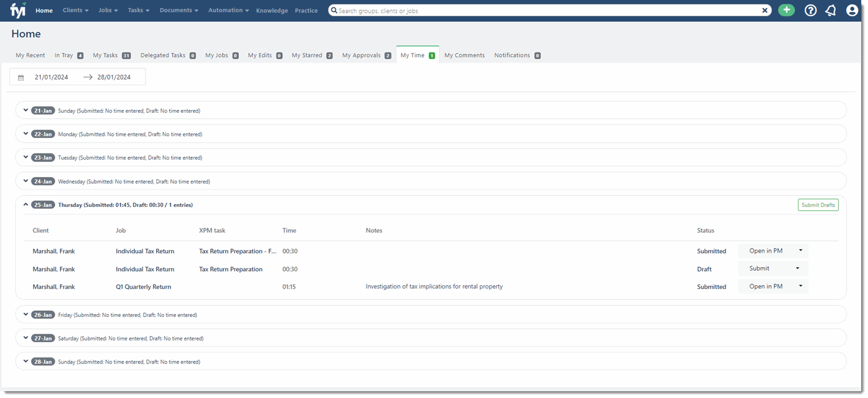This screenshot has width=868, height=398.
Task: Click Open in PM for Tax Return Preparation - F... row
Action: (766, 251)
